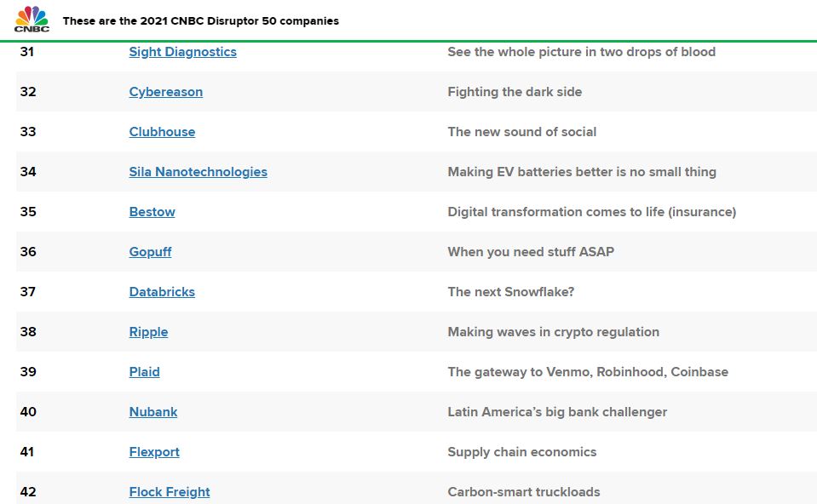This screenshot has width=817, height=504.
Task: Click the Ripple link
Action: [148, 332]
